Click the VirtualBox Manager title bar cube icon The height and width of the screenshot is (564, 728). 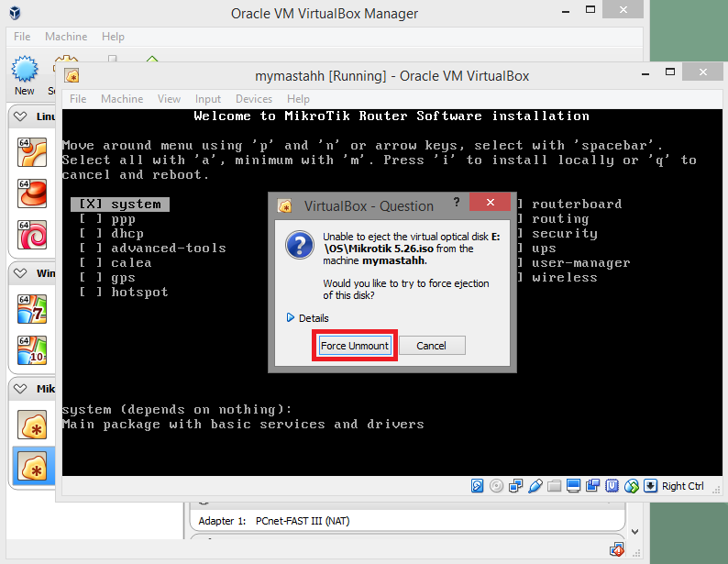pyautogui.click(x=15, y=13)
